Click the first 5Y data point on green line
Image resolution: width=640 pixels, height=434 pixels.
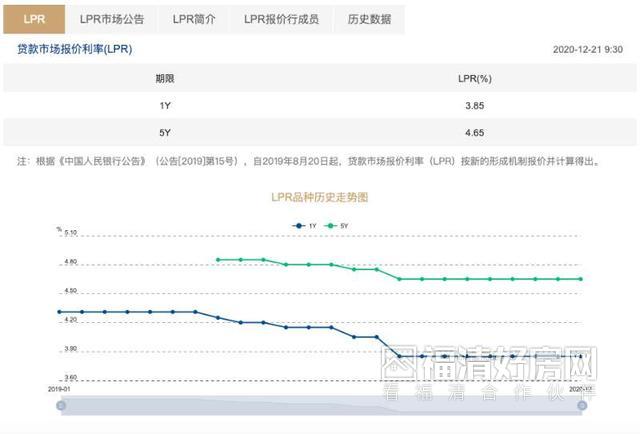(218, 260)
